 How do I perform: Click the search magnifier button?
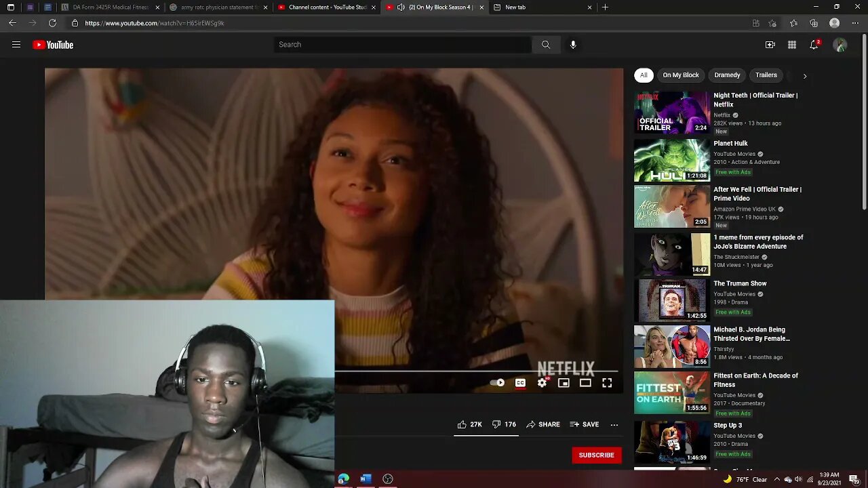click(x=546, y=45)
